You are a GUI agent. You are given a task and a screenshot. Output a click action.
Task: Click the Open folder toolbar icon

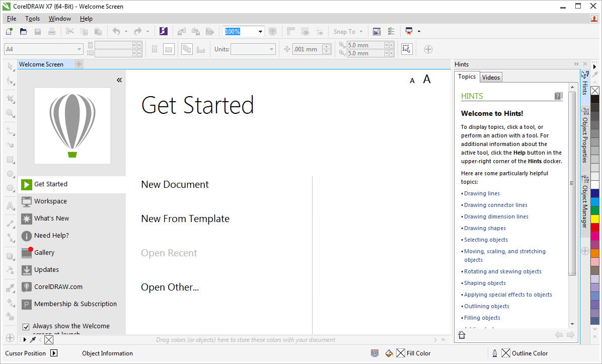point(24,32)
